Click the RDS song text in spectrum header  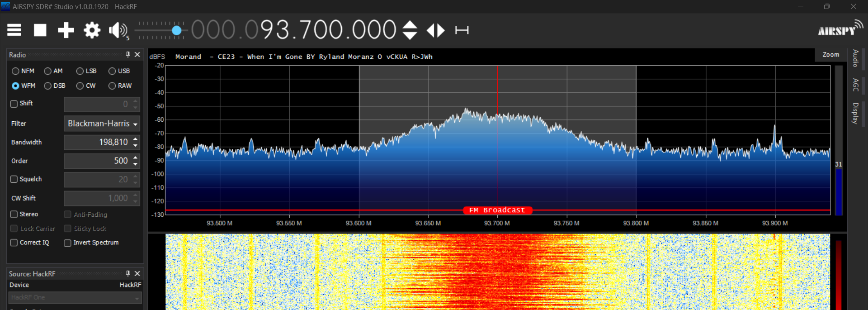tap(304, 57)
